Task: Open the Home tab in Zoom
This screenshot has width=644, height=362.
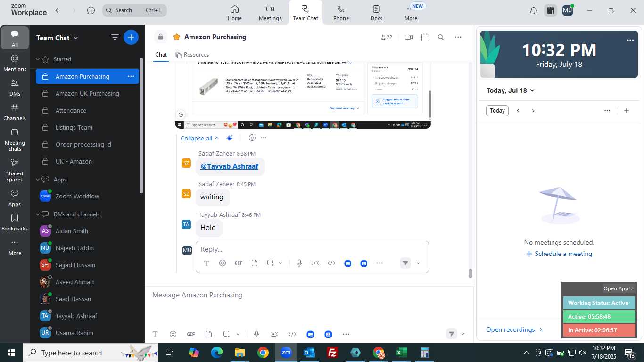Action: coord(235,13)
